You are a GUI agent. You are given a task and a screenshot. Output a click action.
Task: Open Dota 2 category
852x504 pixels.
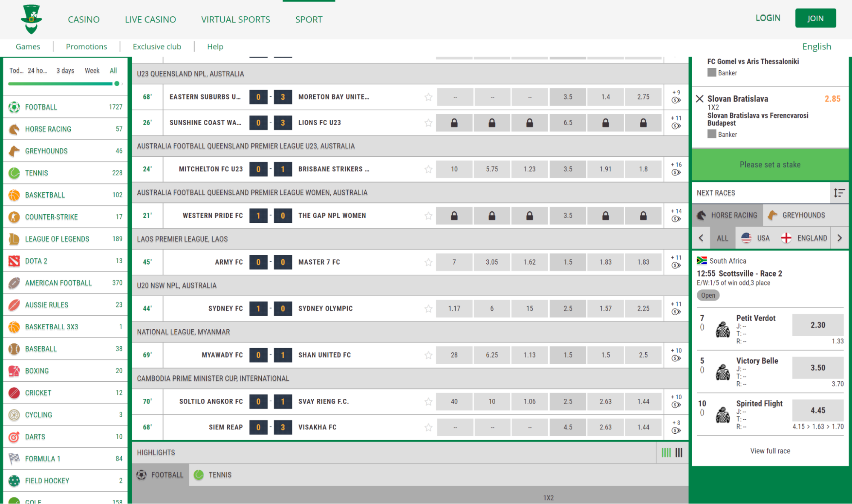point(65,261)
